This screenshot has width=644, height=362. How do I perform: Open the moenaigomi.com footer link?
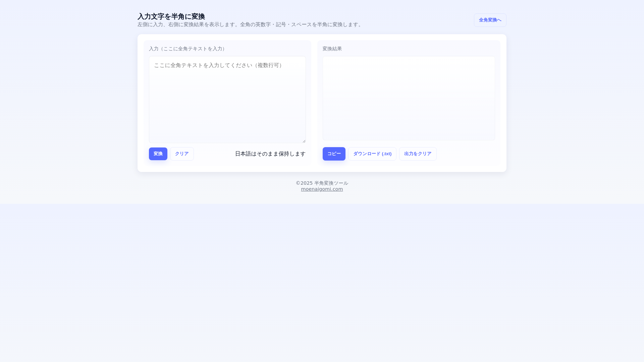click(322, 189)
